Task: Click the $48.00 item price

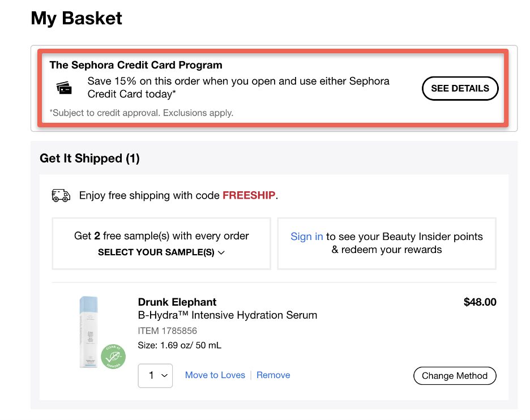Action: pos(480,302)
